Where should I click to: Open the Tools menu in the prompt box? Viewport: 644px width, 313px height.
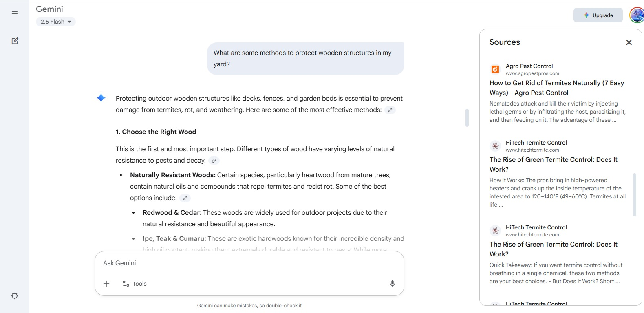(135, 284)
